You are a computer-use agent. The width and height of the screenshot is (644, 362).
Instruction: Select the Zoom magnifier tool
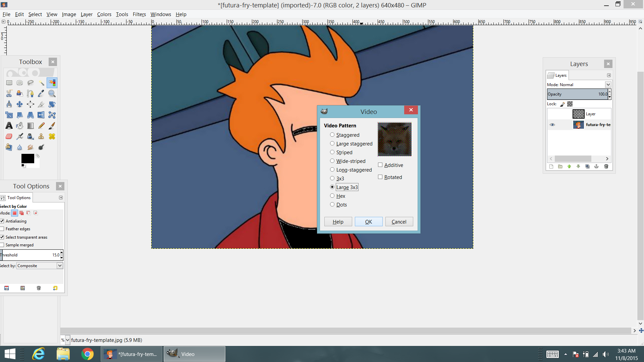pos(52,94)
